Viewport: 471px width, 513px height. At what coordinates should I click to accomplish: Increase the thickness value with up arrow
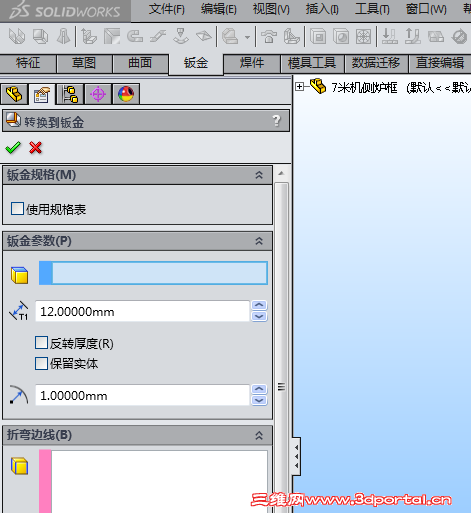click(x=259, y=305)
